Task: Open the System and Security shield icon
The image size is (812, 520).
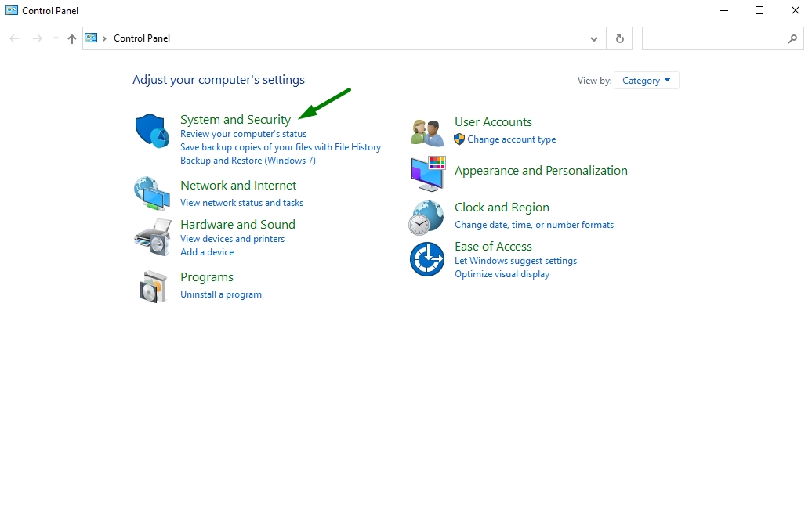Action: tap(152, 131)
